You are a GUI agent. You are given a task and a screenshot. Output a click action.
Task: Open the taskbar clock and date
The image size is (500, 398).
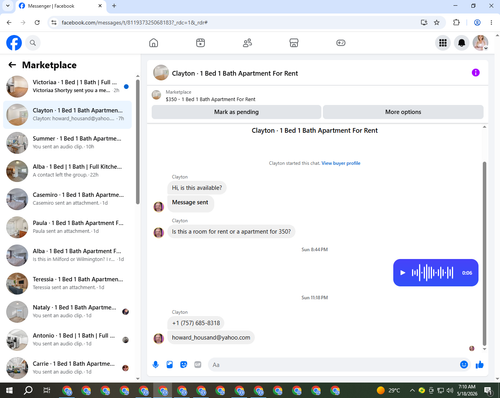(x=467, y=390)
